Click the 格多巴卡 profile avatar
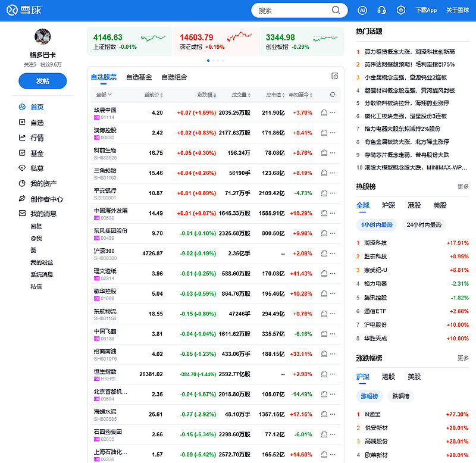The width and height of the screenshot is (476, 463). pos(42,37)
